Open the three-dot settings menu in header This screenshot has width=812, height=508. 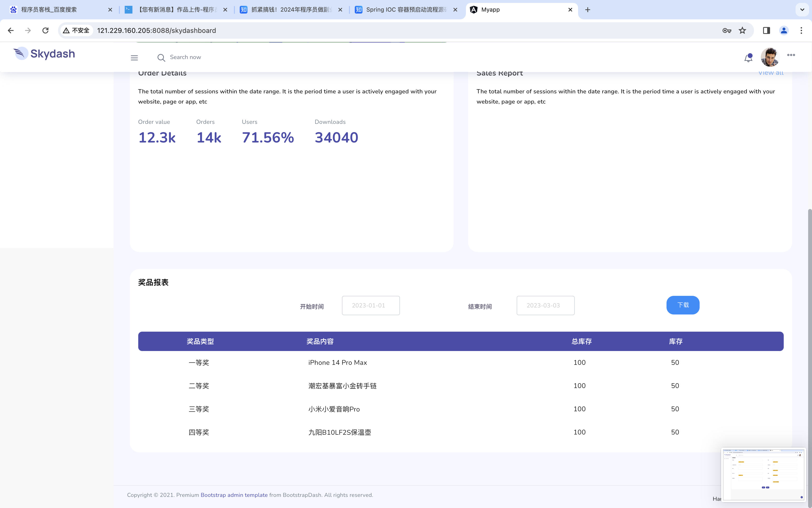point(791,55)
